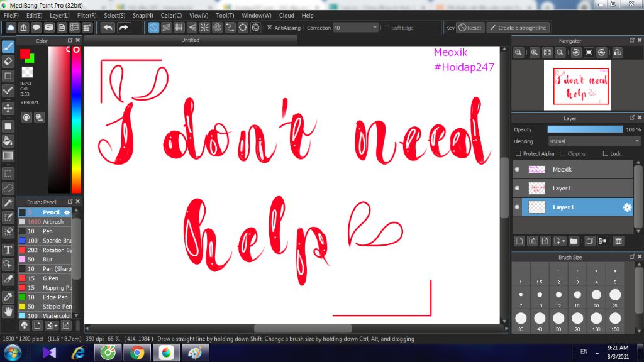Viewport: 644px width, 362px height.
Task: Duplicate the selected layer
Action: (x=590, y=241)
